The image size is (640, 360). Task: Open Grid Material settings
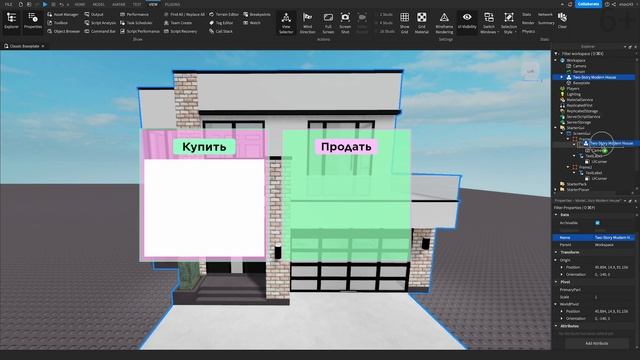[x=422, y=23]
